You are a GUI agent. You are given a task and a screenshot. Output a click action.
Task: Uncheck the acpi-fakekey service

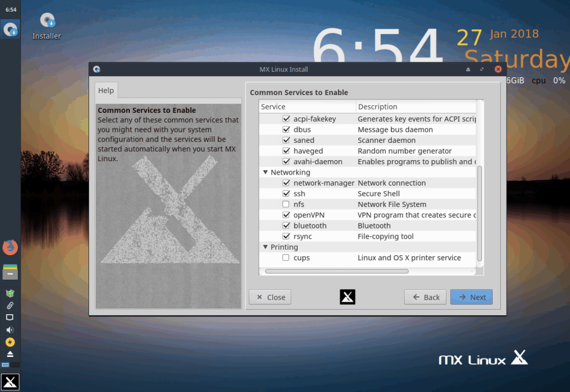coord(286,118)
